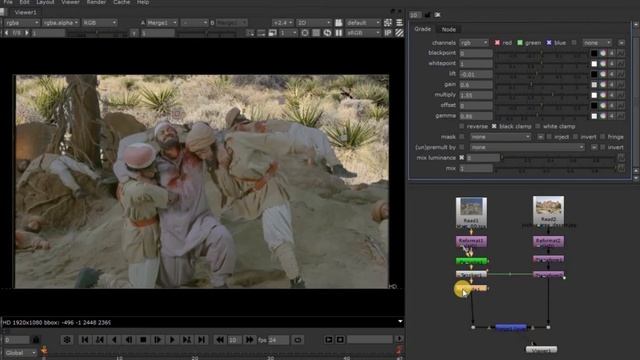Open the channels rgb dropdown
Viewport: 640px width, 360px height.
(474, 42)
